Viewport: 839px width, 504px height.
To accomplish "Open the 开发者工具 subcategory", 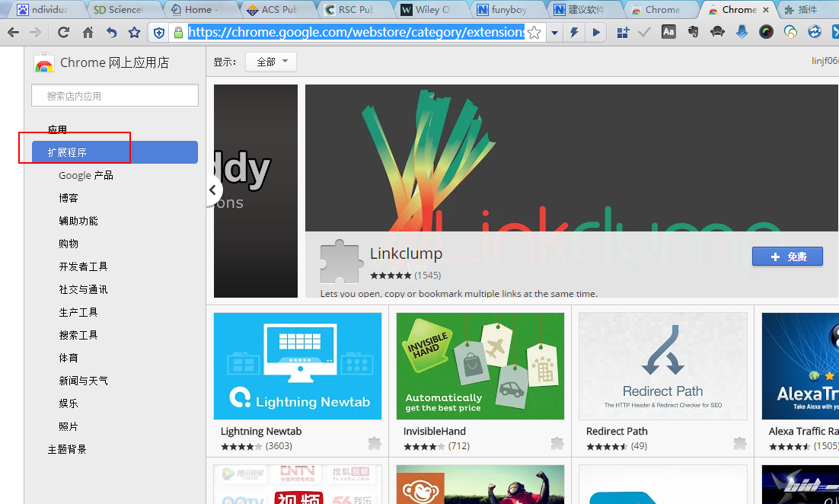I will point(83,266).
